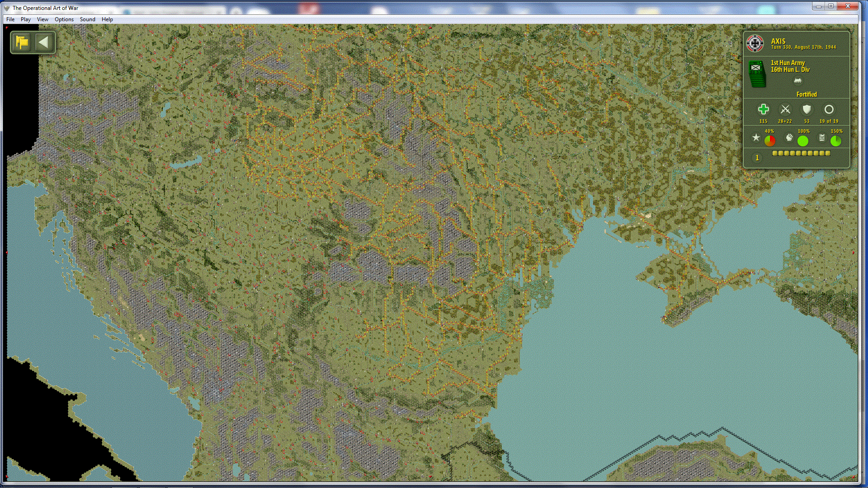This screenshot has height=488, width=868.
Task: Click the jerrycan supply icon
Action: (x=822, y=137)
